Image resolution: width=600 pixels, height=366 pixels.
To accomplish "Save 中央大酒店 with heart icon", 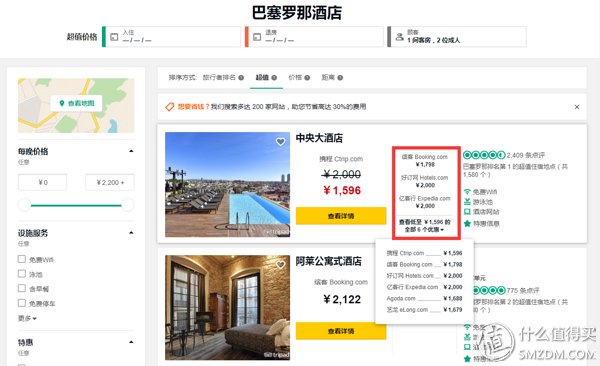I will tap(280, 142).
